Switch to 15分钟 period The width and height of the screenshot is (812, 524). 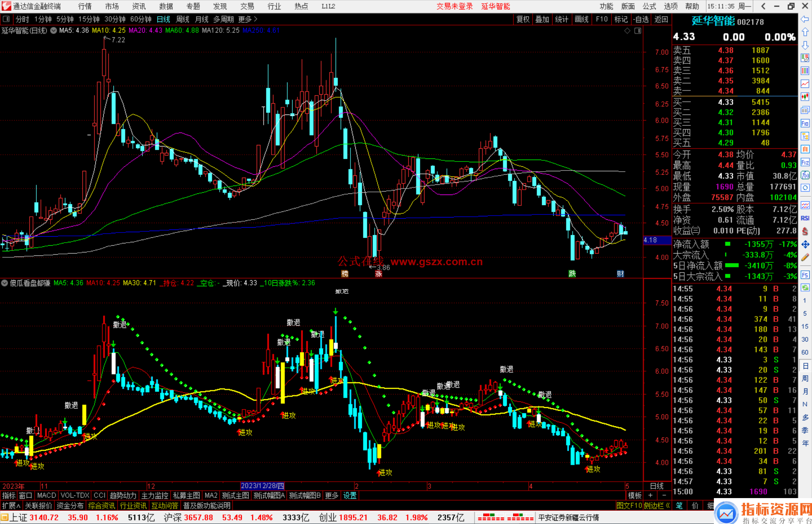point(89,19)
